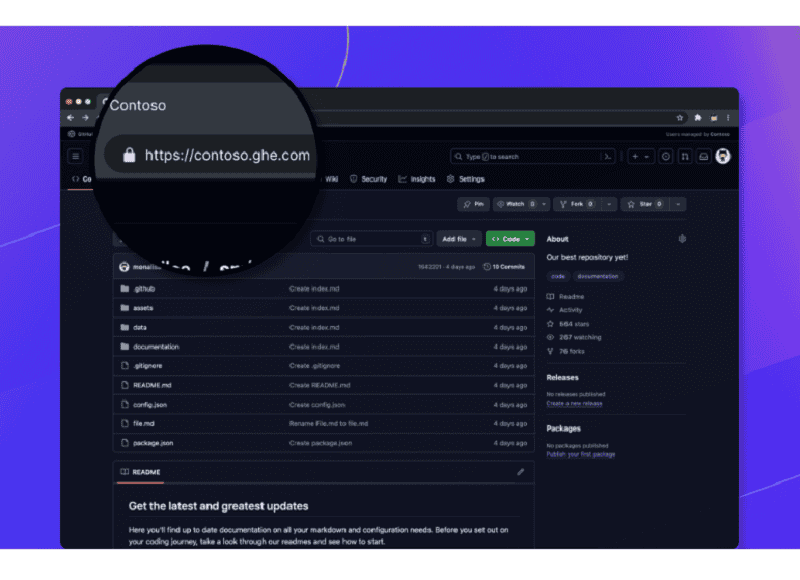Open the command palette icon in search

607,157
